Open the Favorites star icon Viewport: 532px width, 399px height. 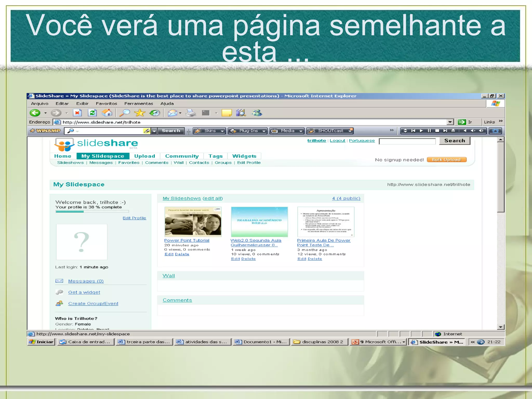pyautogui.click(x=140, y=113)
